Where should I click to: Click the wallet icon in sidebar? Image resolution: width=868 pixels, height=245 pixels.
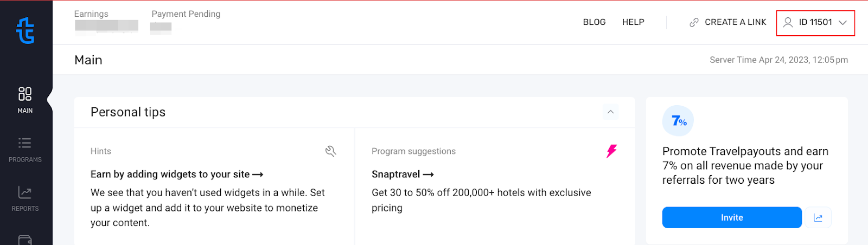(25, 240)
